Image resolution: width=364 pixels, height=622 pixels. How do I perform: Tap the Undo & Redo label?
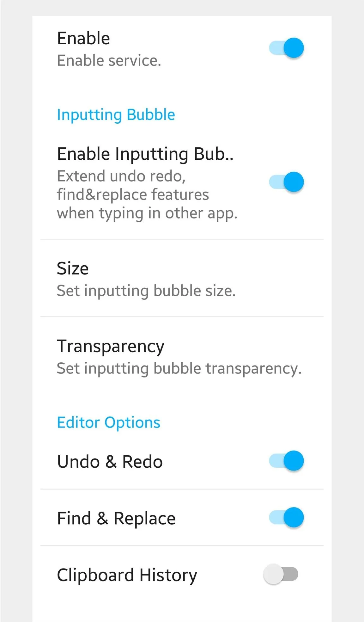pos(110,462)
